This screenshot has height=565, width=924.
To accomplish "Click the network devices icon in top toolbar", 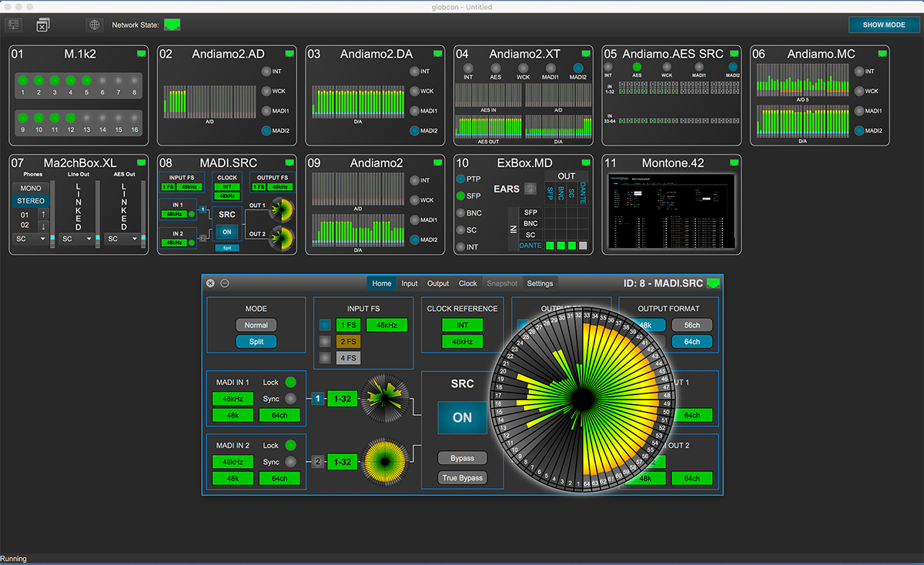I will click(x=13, y=25).
